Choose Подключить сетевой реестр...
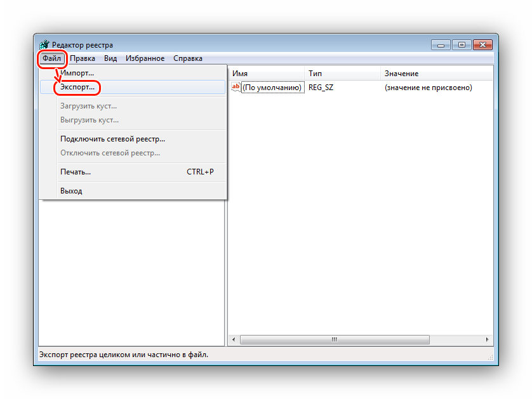 click(x=112, y=139)
